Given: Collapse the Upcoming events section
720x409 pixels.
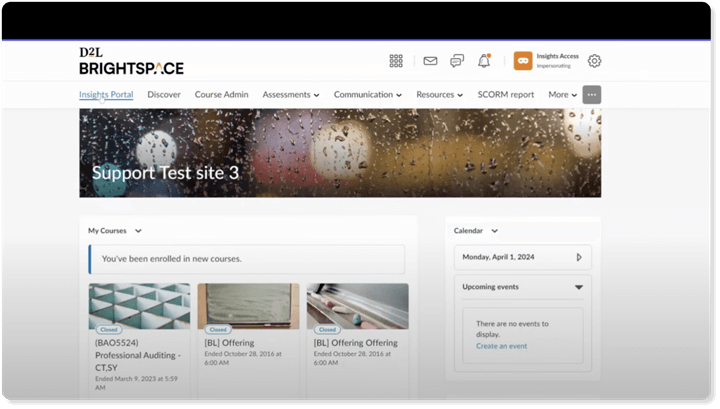Looking at the screenshot, I should tap(579, 287).
